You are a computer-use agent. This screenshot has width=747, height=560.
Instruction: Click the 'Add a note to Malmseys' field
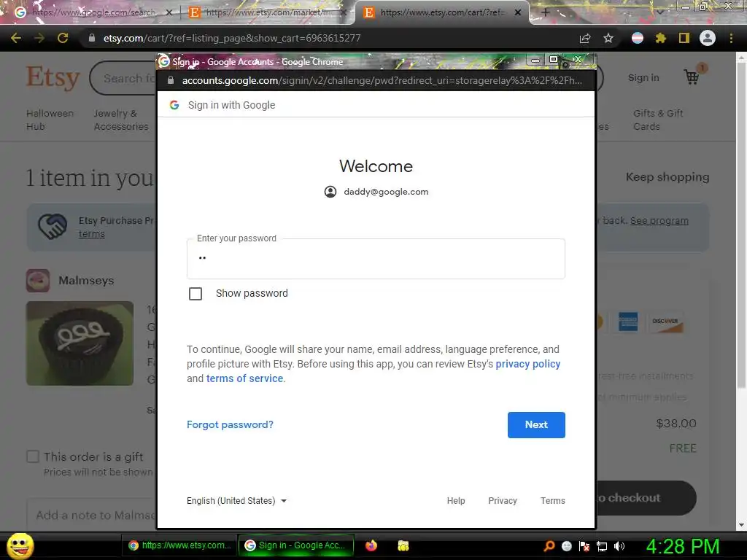click(91, 516)
